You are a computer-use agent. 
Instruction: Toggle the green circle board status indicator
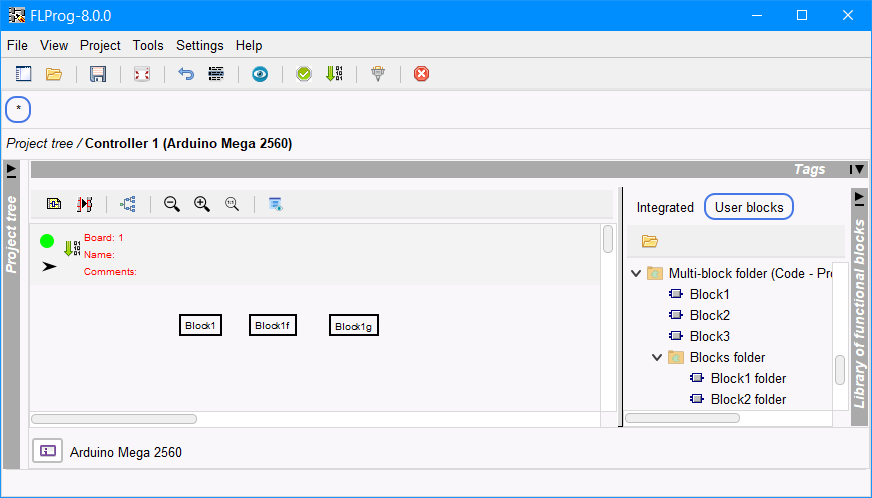click(47, 241)
